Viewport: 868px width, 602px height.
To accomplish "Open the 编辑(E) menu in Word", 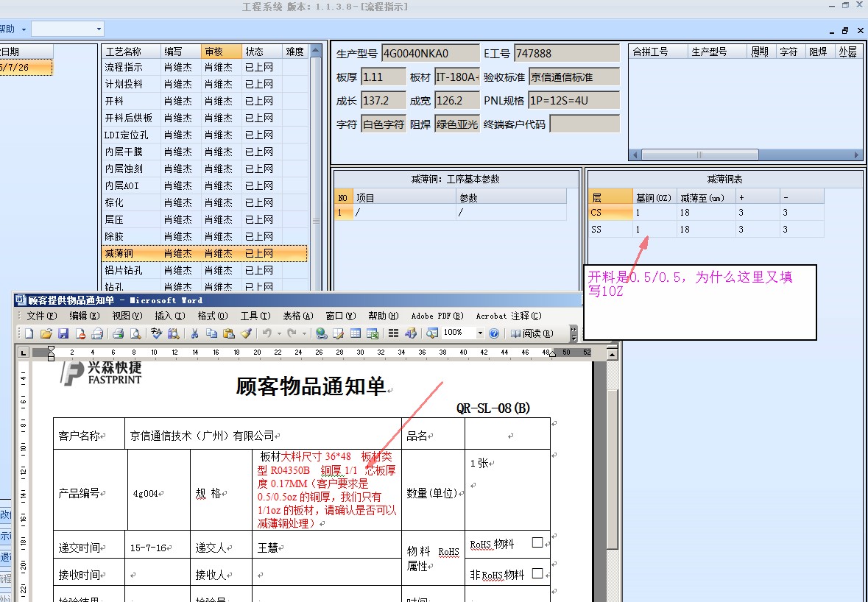I will coord(84,316).
